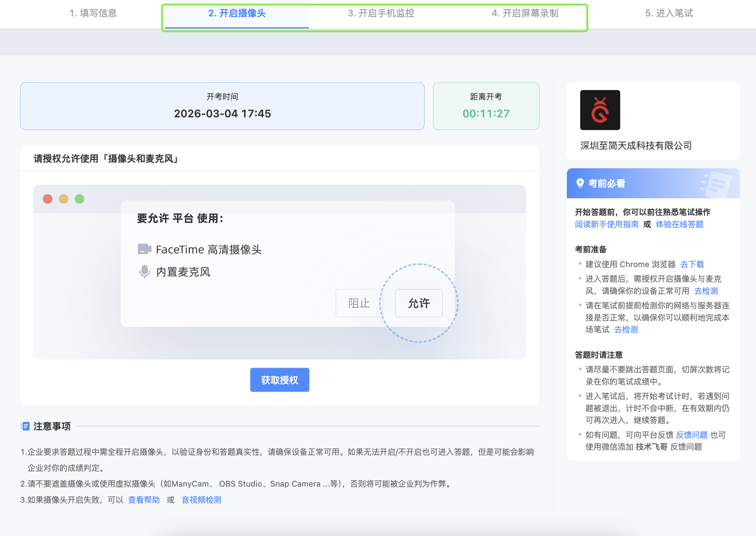This screenshot has height=536, width=756.
Task: Click the company logo icon
Action: coord(600,110)
